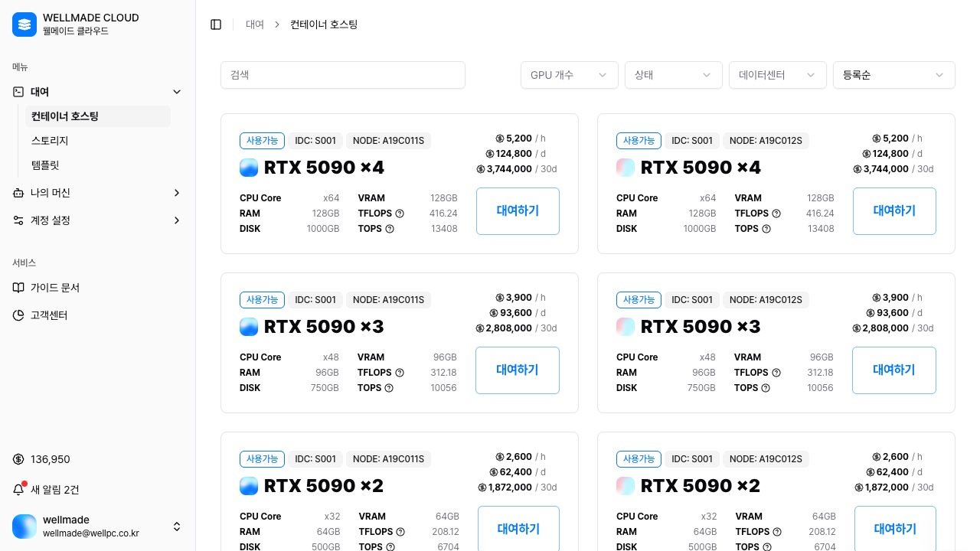Viewport: 980px width, 551px height.
Task: Click the 대여 breadcrumb link
Action: click(x=255, y=24)
